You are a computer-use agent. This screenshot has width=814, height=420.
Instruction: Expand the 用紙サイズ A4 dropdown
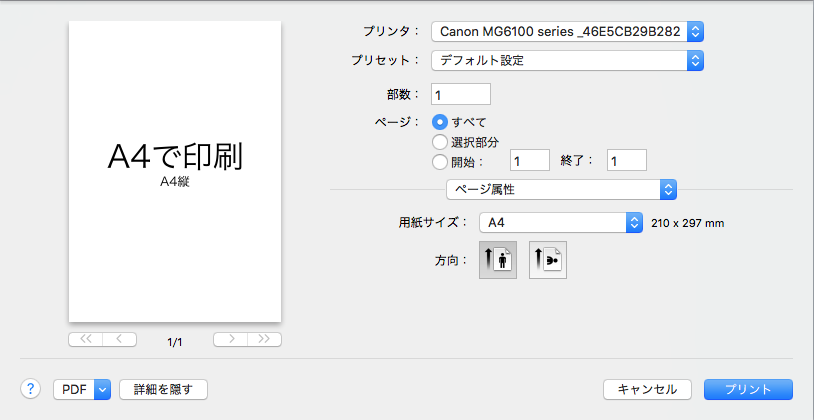[560, 223]
